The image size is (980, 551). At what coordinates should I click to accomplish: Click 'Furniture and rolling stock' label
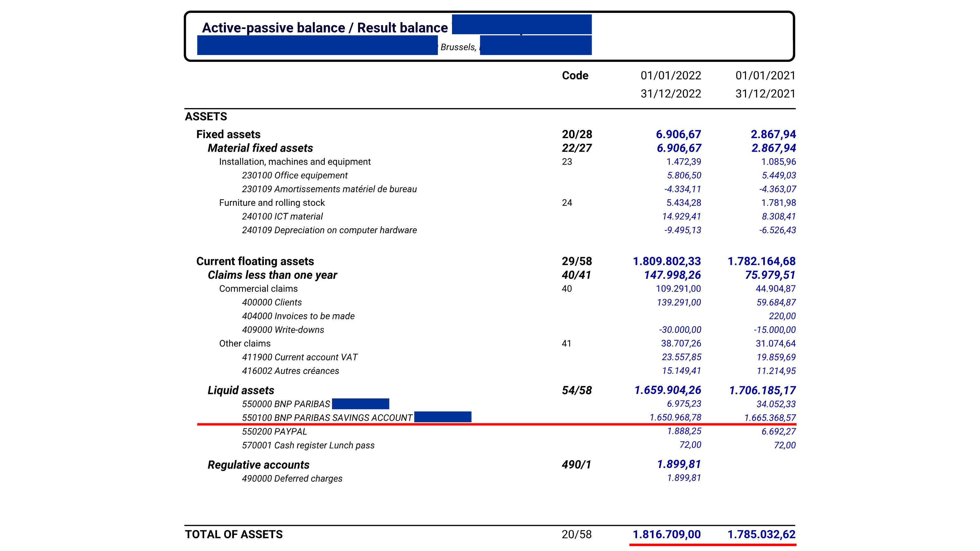(272, 203)
